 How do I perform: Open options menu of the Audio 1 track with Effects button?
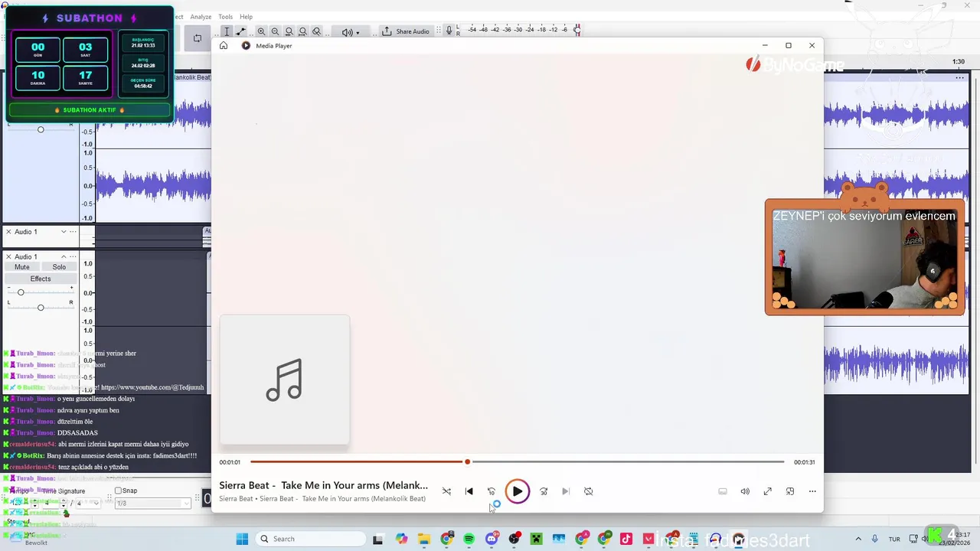tap(73, 257)
